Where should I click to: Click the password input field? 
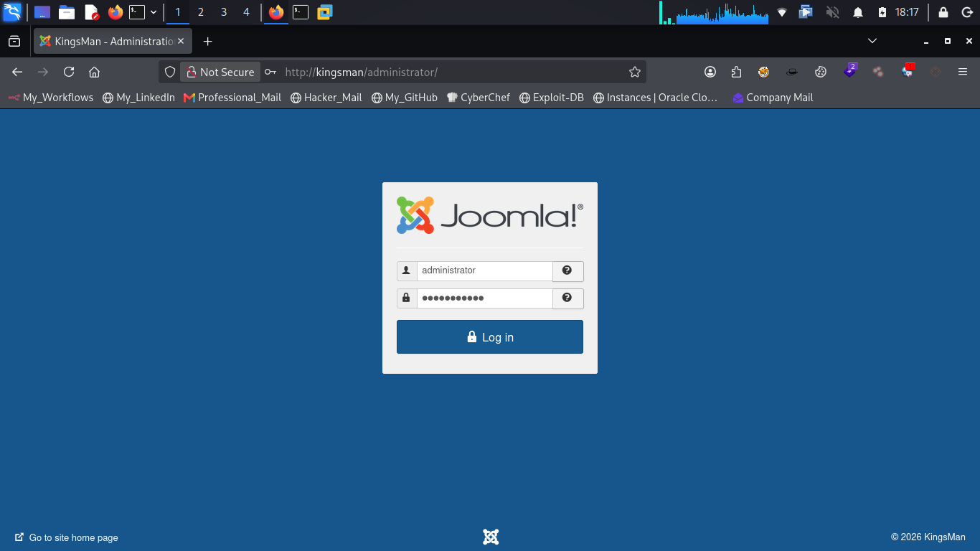point(484,298)
